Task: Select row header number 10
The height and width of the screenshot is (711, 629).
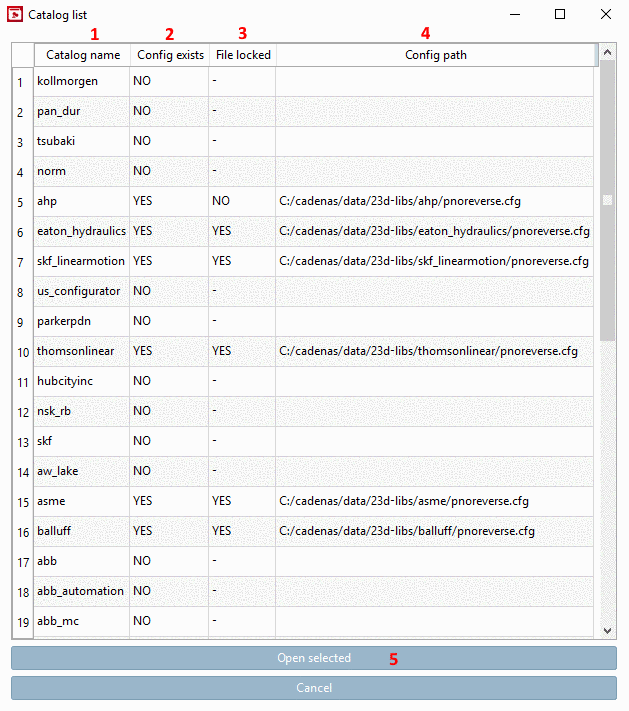Action: pyautogui.click(x=22, y=352)
